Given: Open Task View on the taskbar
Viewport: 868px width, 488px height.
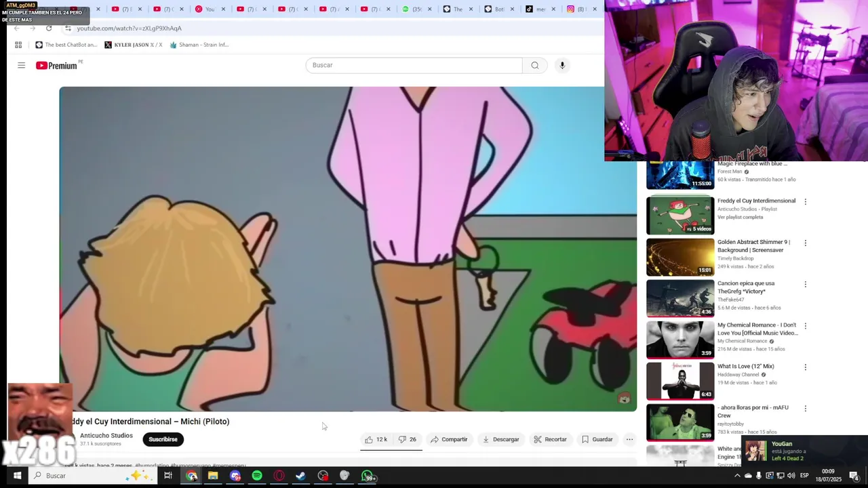Looking at the screenshot, I should click(168, 476).
